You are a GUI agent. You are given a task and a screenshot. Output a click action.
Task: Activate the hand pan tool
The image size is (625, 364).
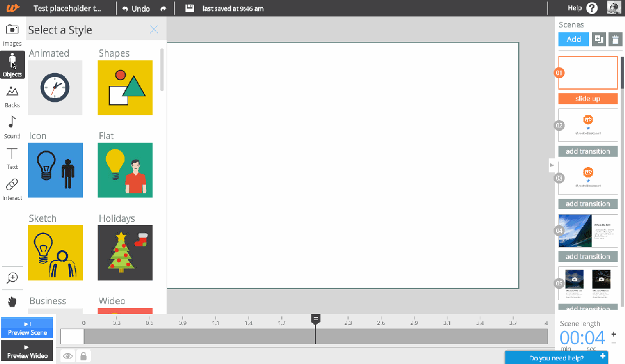point(12,301)
